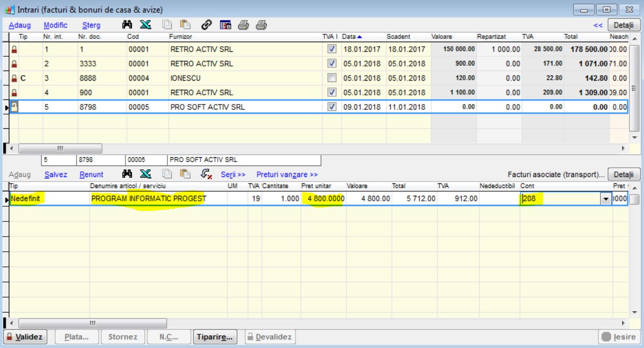Click the Tiparire... button
The image size is (644, 348).
click(x=214, y=337)
